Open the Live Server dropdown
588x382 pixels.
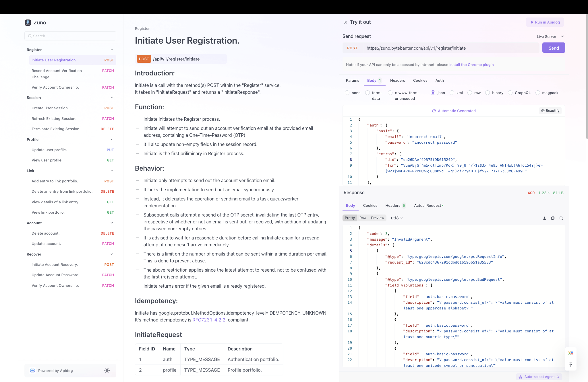[550, 36]
